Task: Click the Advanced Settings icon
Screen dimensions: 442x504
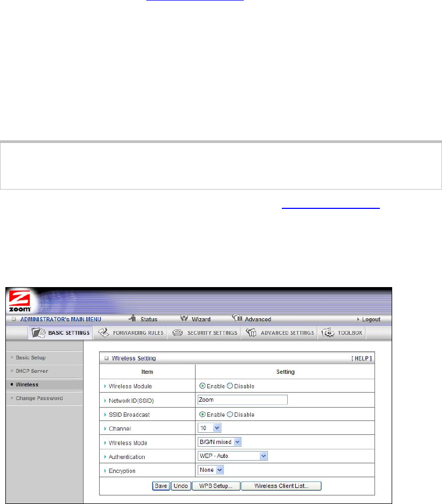Action: [x=251, y=333]
